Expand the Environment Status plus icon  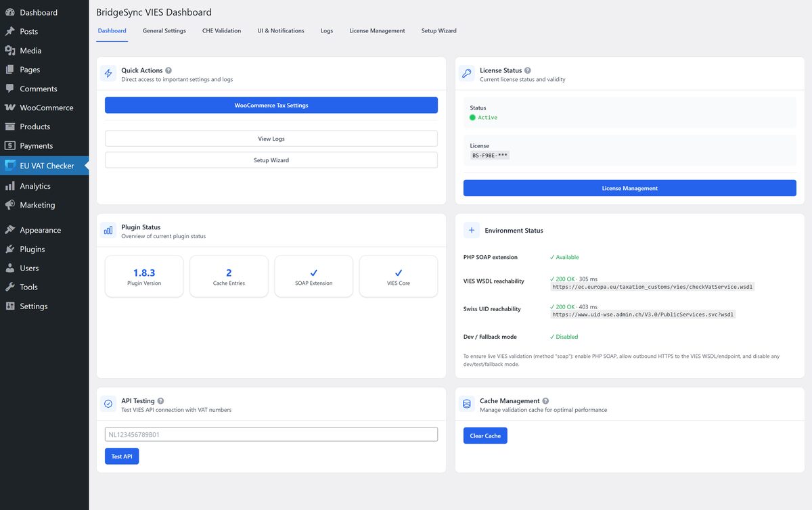471,230
